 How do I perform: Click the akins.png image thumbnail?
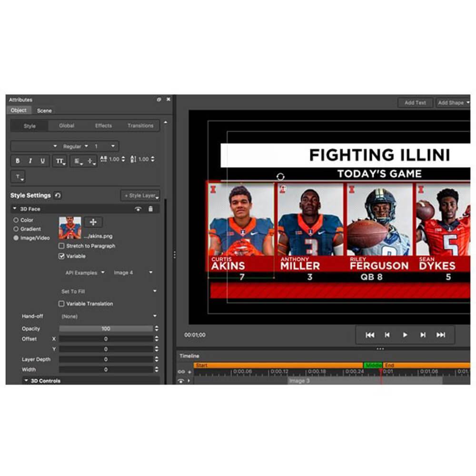70,228
